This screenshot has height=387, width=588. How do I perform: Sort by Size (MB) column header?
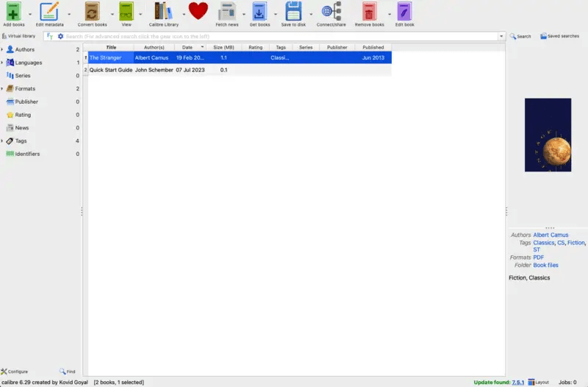pos(223,47)
